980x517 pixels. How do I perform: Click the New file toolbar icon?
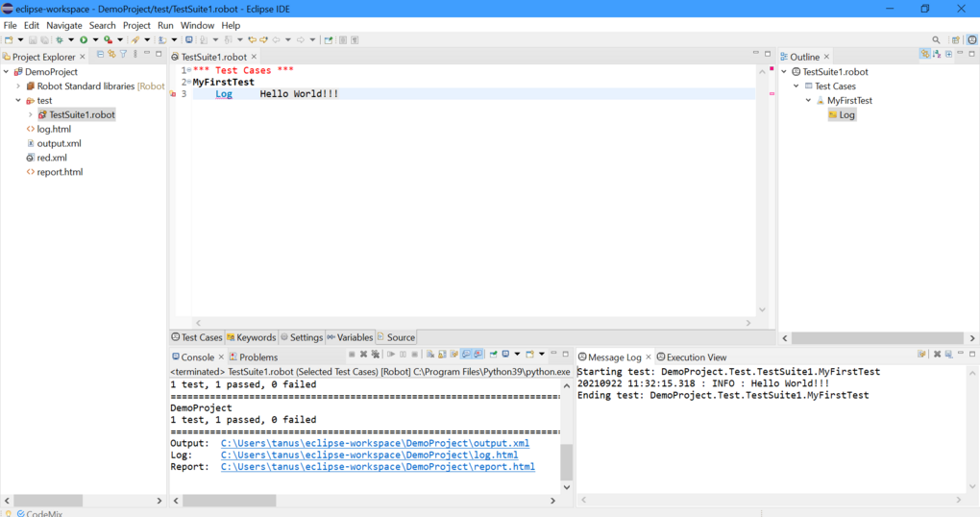[8, 40]
